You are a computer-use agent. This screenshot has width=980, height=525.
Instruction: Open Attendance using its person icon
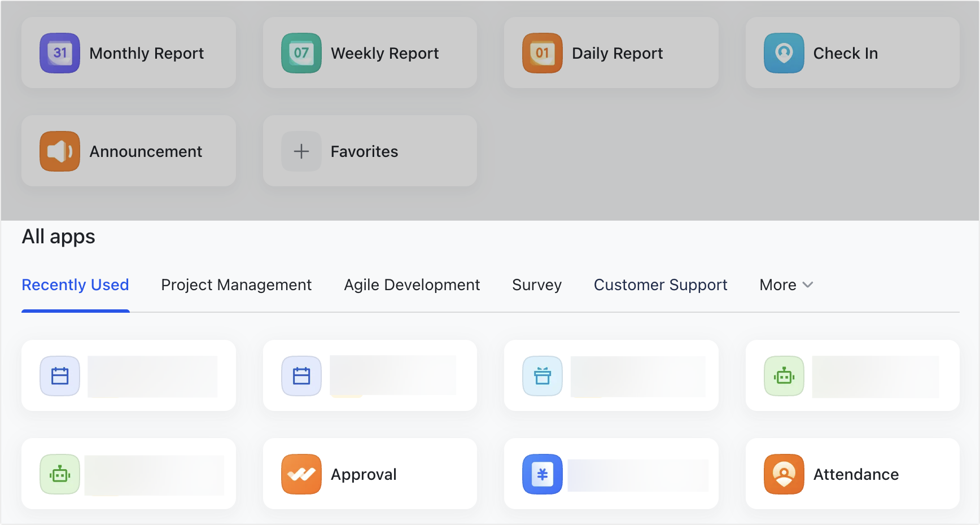(784, 474)
